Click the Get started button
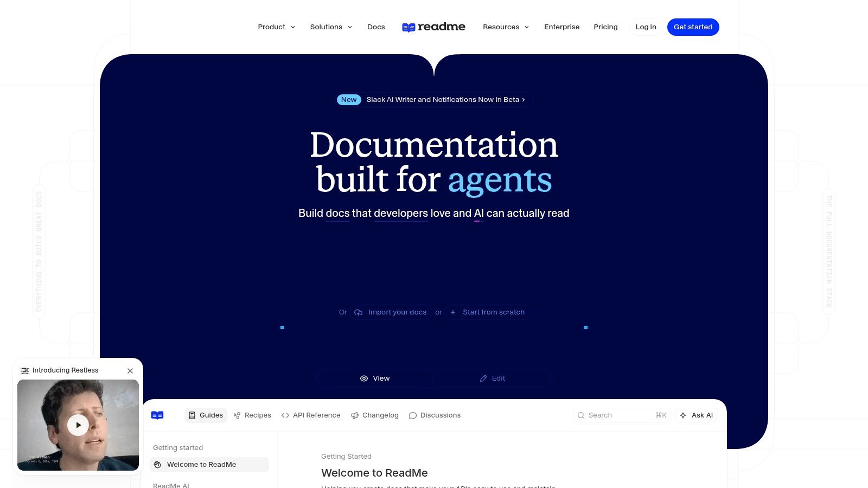This screenshot has height=488, width=868. click(x=693, y=27)
